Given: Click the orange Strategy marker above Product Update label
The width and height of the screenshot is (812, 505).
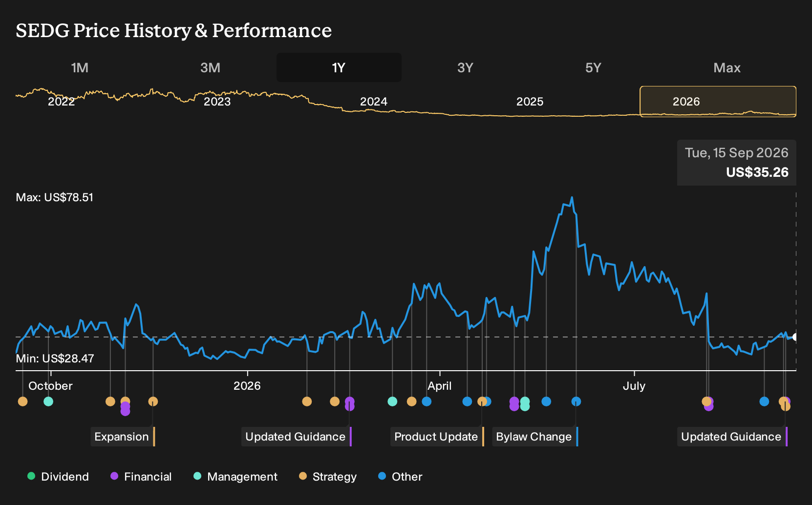Looking at the screenshot, I should point(482,401).
